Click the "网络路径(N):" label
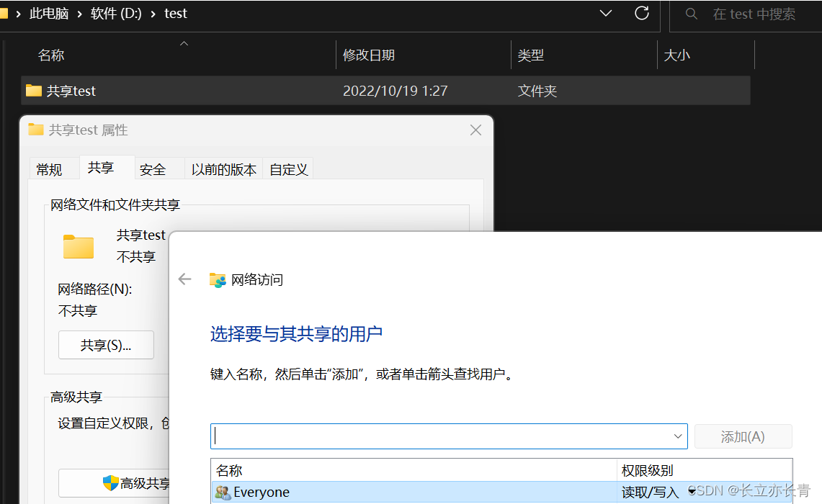The image size is (822, 504). tap(95, 289)
